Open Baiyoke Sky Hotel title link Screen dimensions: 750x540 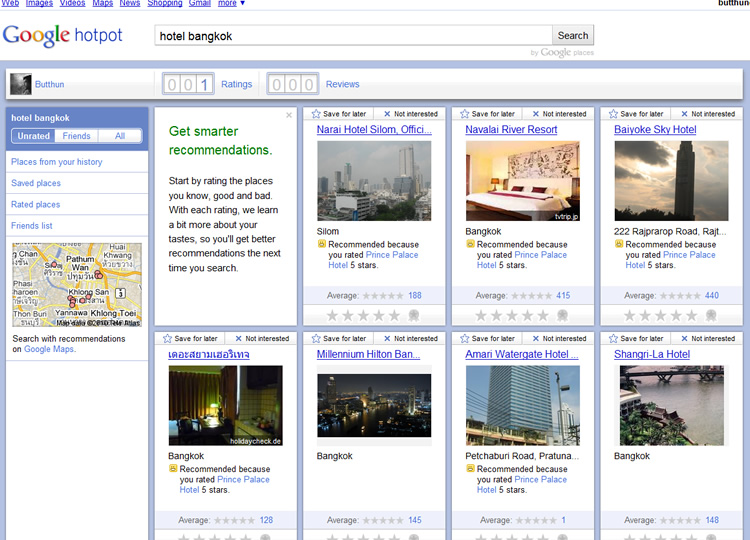(655, 130)
